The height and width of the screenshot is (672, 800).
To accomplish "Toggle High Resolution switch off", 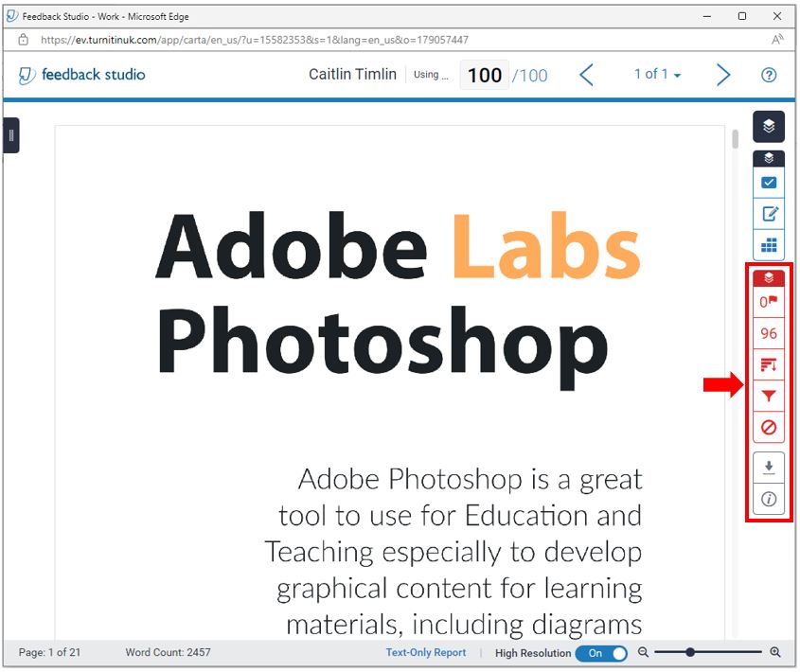I will 601,653.
